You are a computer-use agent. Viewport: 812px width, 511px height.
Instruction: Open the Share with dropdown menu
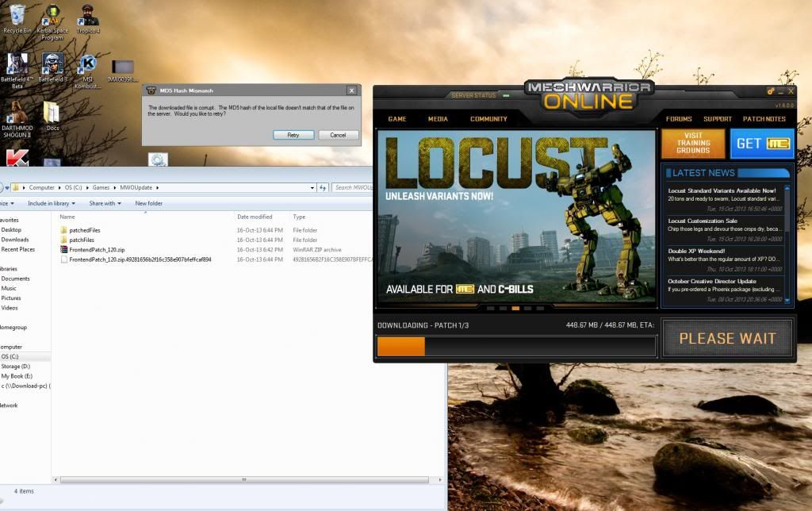point(105,203)
